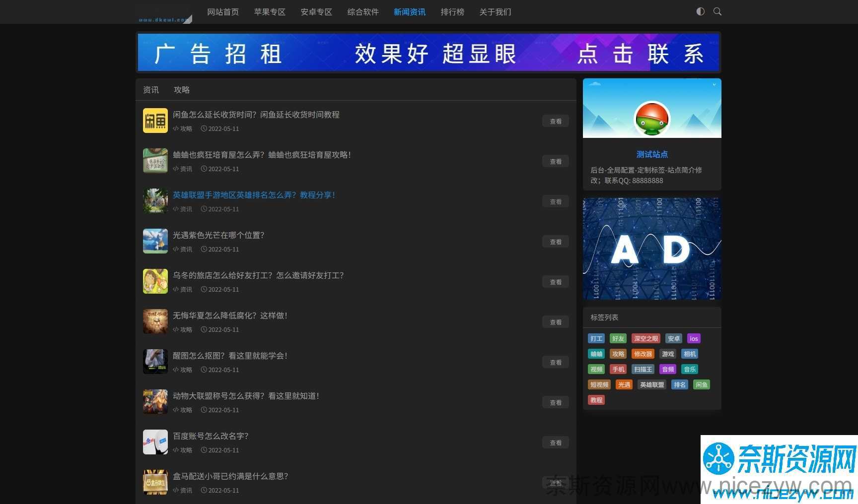Open article title 盒马配送小哥已约满是什么意思
The width and height of the screenshot is (858, 504).
[230, 476]
